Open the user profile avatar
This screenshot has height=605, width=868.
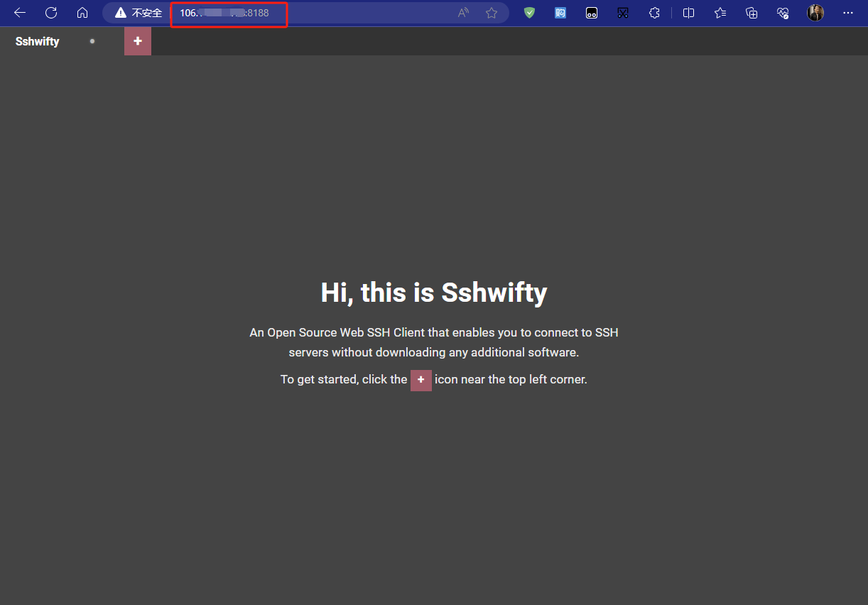coord(815,13)
